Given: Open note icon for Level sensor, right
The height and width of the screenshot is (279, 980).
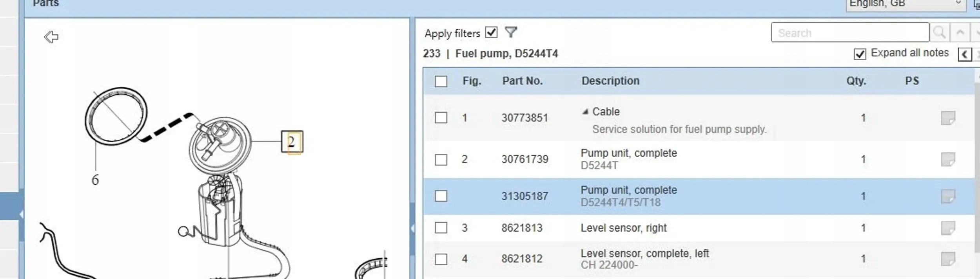Looking at the screenshot, I should coord(948,228).
